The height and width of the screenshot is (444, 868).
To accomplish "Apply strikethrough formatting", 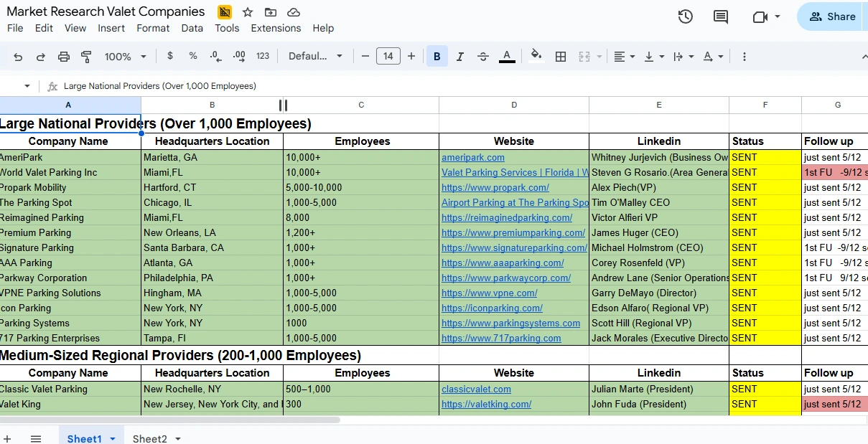I will point(483,57).
